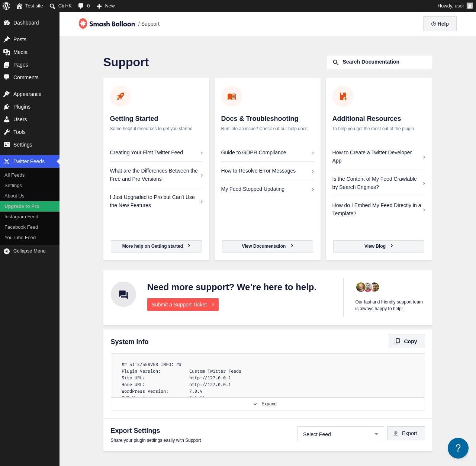Open All Feeds submenu item
Screen dimensions: 476x466
coord(30,175)
